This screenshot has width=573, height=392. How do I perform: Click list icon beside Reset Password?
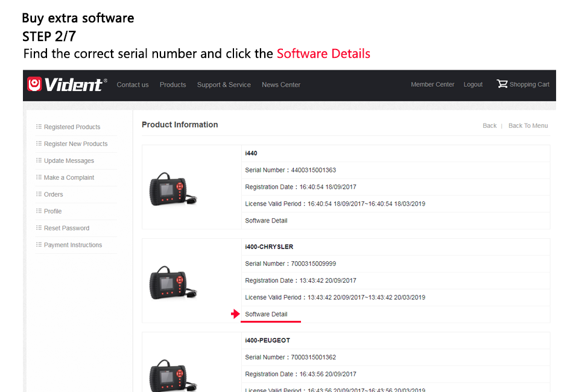click(x=39, y=227)
